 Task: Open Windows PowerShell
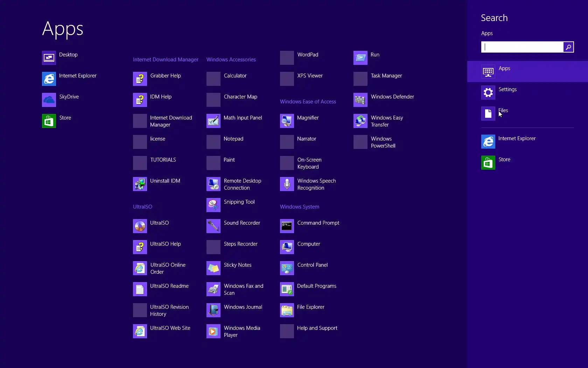[x=374, y=142]
